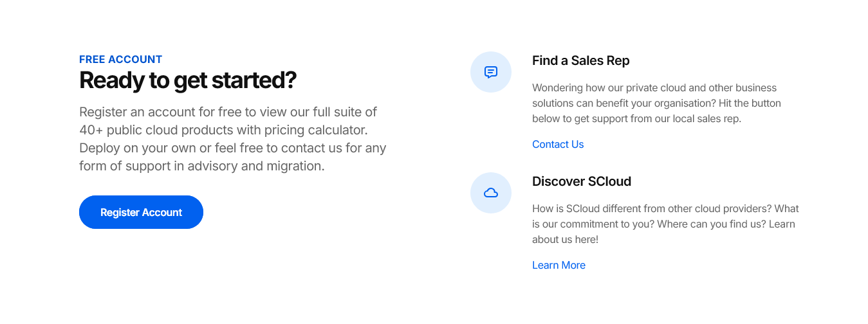Image resolution: width=868 pixels, height=324 pixels.
Task: Select the Discover SCloud heading
Action: point(581,182)
